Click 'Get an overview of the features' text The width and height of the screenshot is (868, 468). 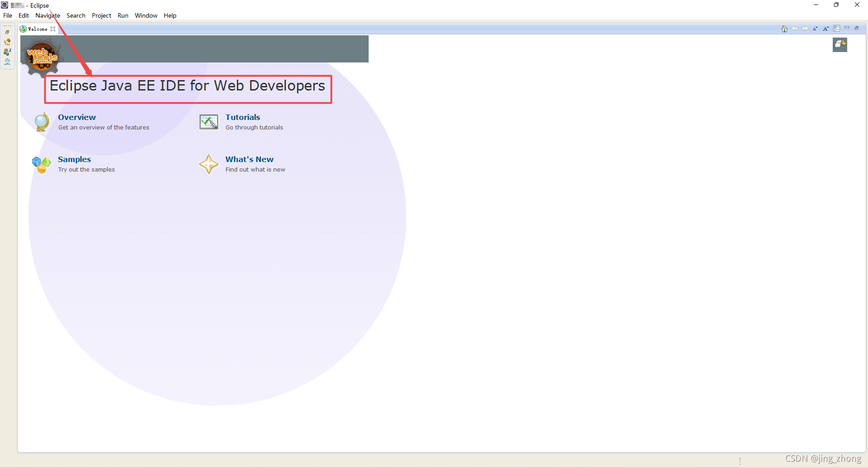[104, 128]
